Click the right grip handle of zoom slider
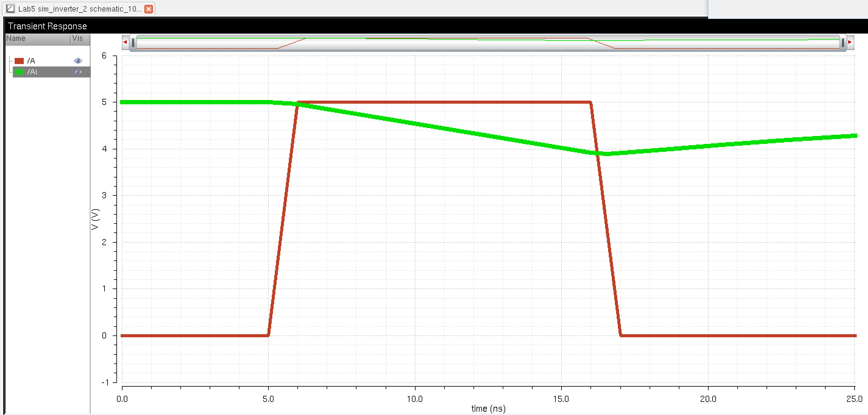 [842, 42]
